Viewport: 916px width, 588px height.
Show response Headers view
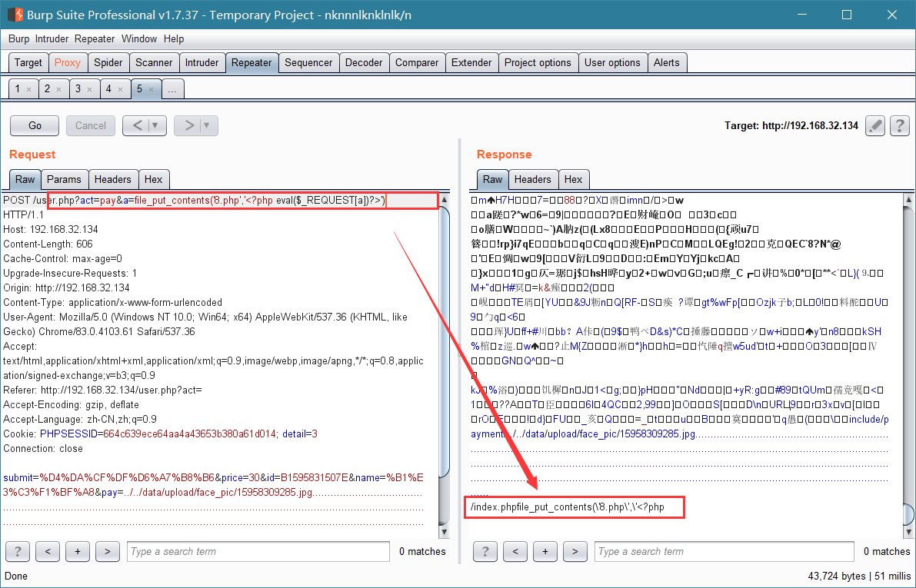pos(532,179)
